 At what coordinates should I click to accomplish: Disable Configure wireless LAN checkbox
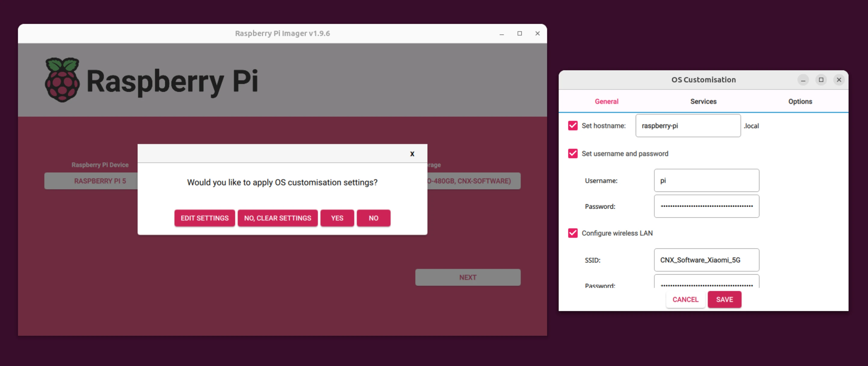(x=573, y=233)
